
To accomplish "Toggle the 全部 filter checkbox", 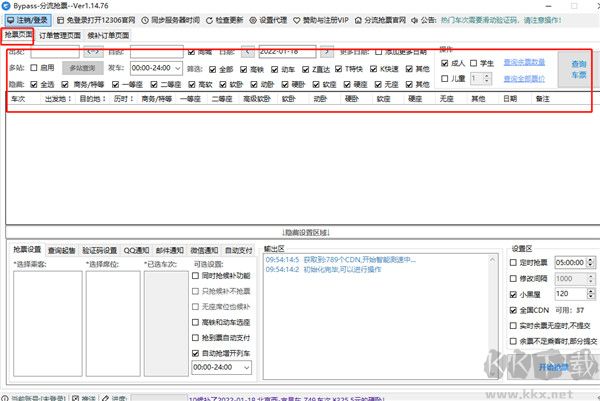I will click(212, 69).
